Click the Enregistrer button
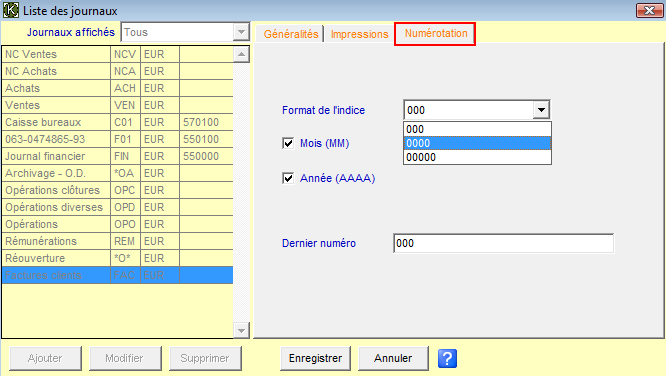 pos(315,358)
